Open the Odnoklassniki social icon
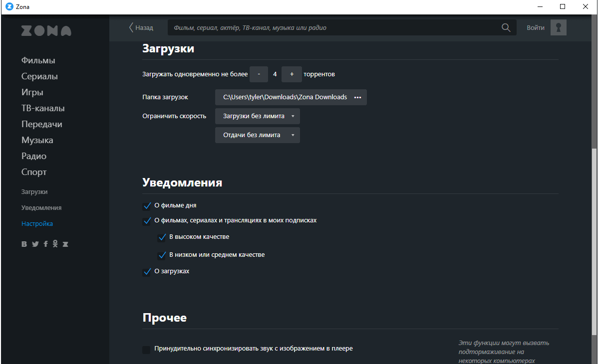The image size is (599, 364). 55,244
